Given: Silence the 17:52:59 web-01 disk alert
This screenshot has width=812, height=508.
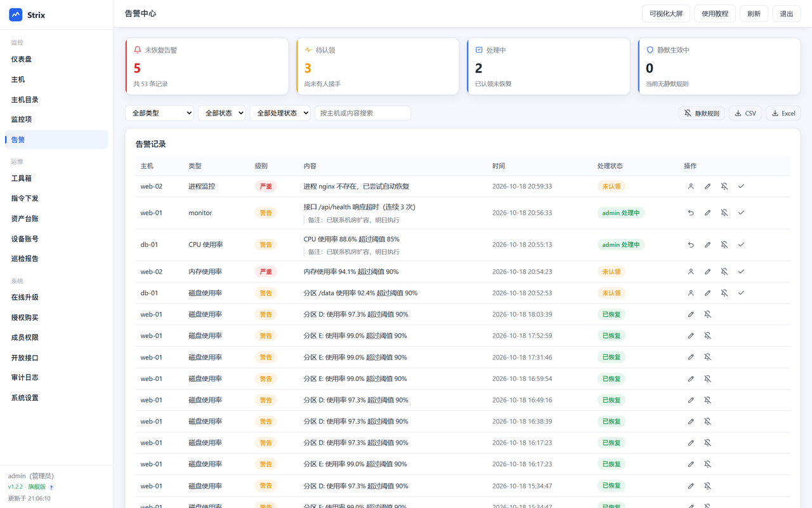Looking at the screenshot, I should click(x=707, y=335).
